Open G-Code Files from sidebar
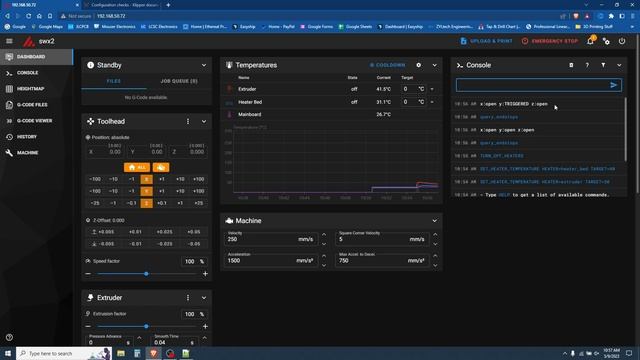The height and width of the screenshot is (360, 640). pyautogui.click(x=36, y=105)
